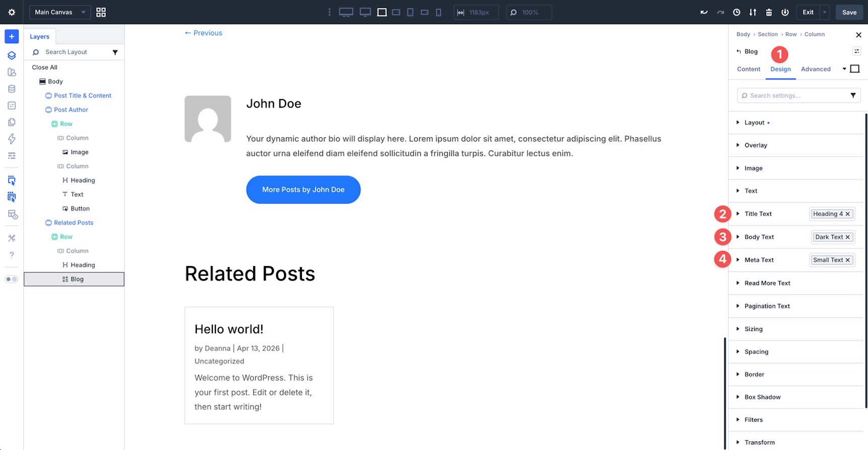Click Close All in Layers panel

[x=45, y=67]
